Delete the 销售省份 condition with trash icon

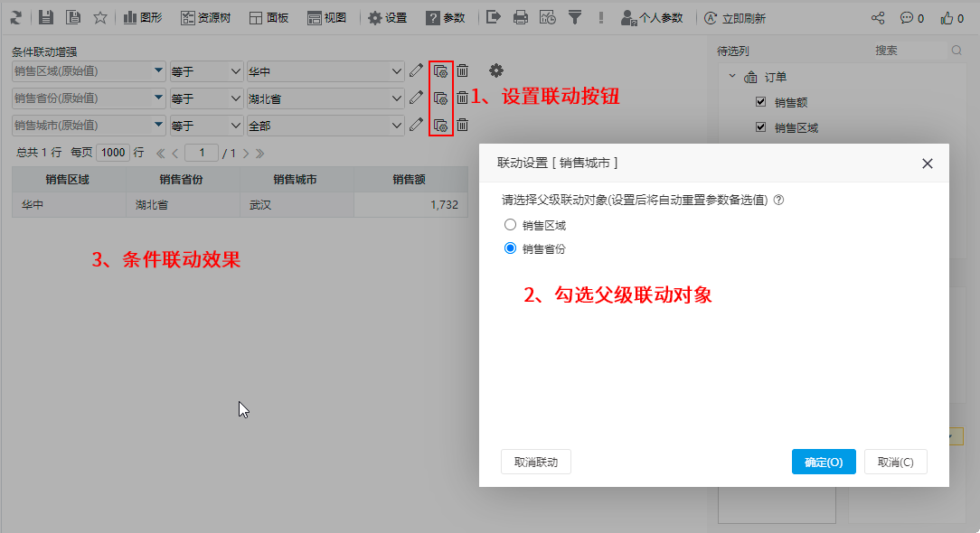[463, 98]
